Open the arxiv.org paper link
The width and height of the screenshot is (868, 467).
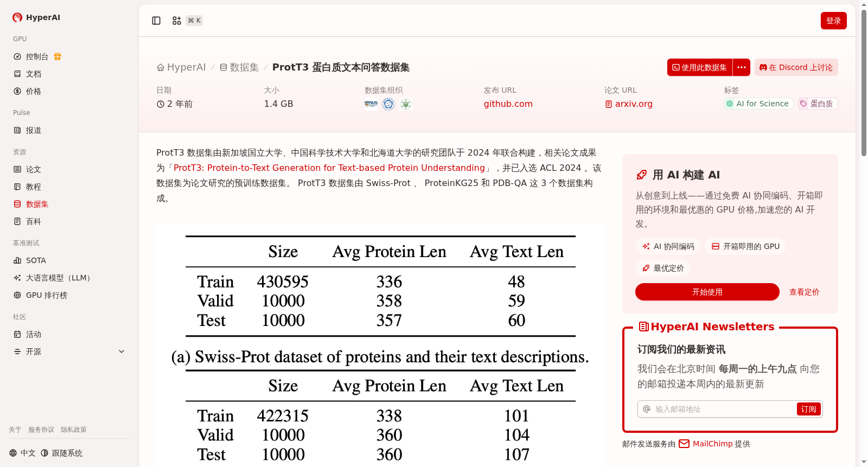pos(634,104)
